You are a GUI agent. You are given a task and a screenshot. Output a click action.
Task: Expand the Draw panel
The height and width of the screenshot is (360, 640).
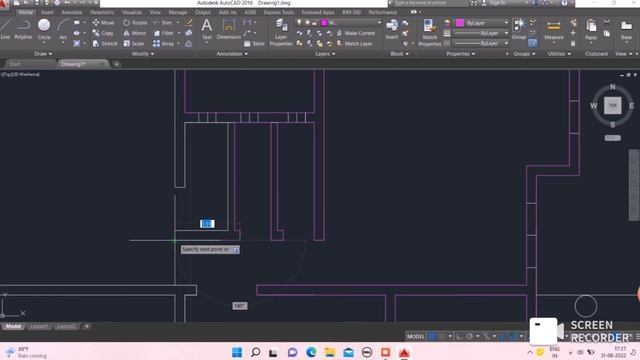43,53
